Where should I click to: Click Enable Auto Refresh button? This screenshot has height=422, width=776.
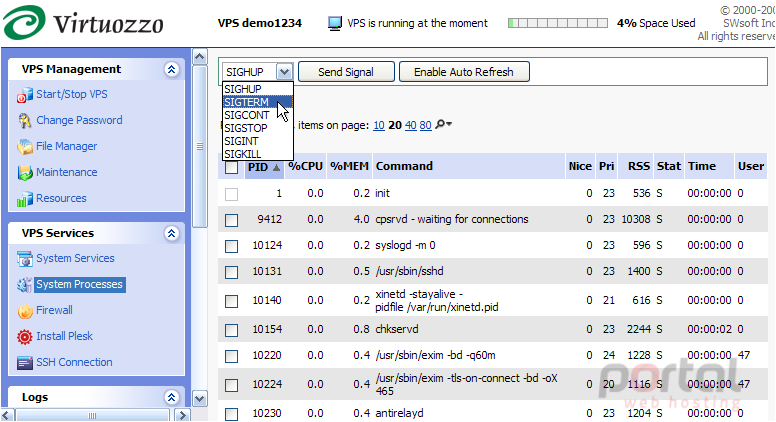click(x=464, y=72)
